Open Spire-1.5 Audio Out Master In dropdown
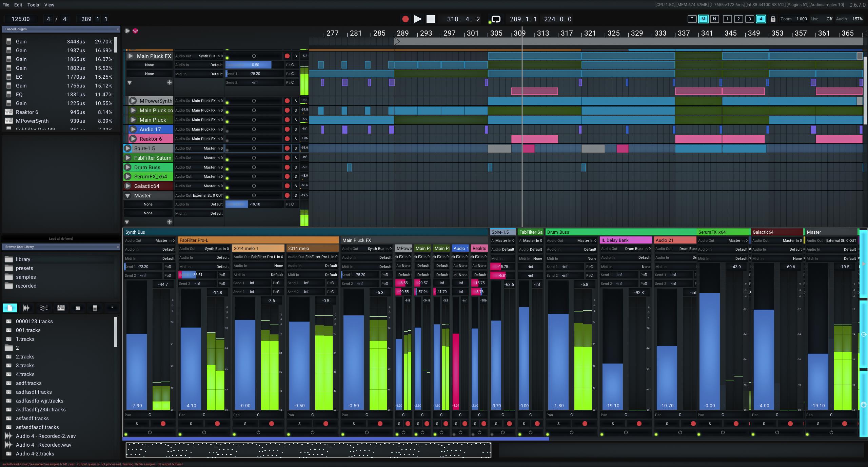This screenshot has height=467, width=868. click(x=199, y=148)
